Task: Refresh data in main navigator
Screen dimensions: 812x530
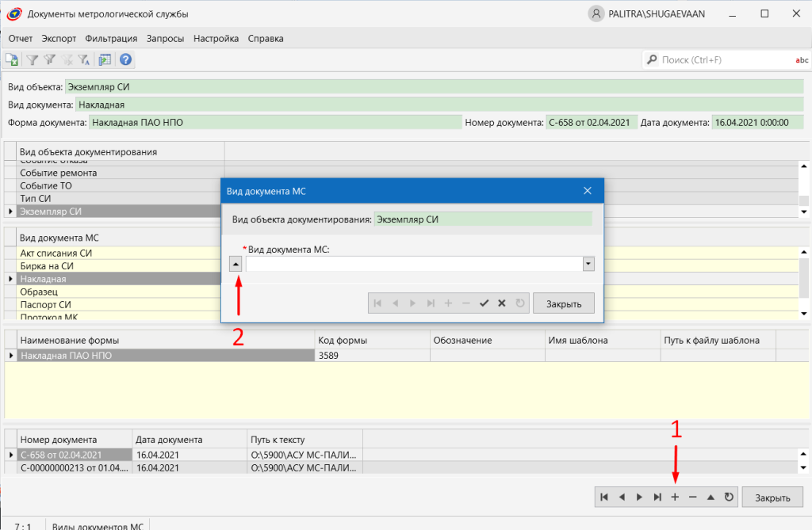Action: 729,497
